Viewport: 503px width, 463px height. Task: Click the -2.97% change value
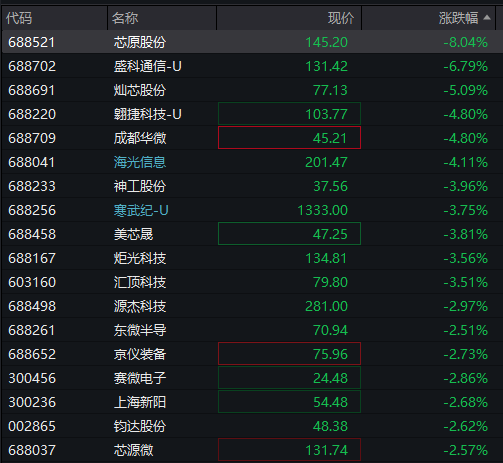pos(465,306)
